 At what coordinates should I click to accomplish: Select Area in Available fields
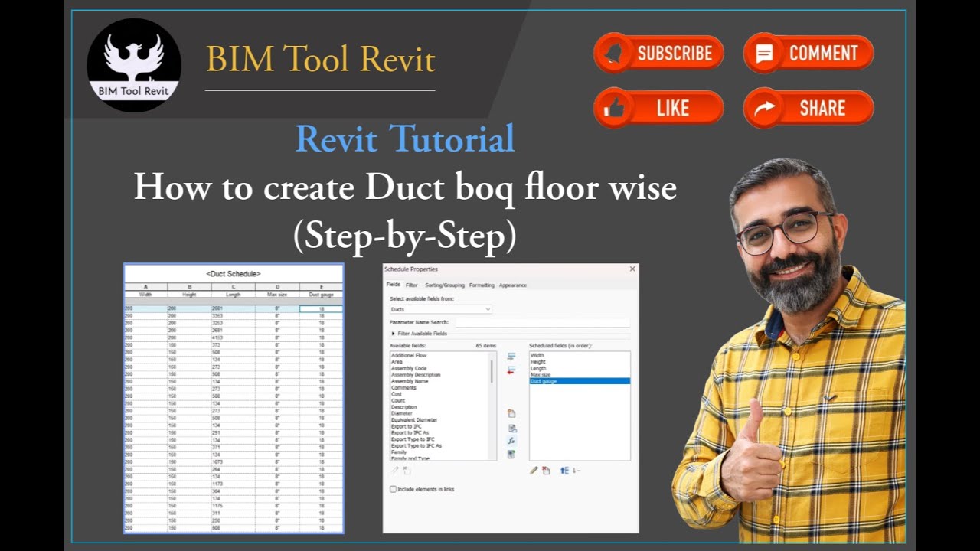[397, 362]
